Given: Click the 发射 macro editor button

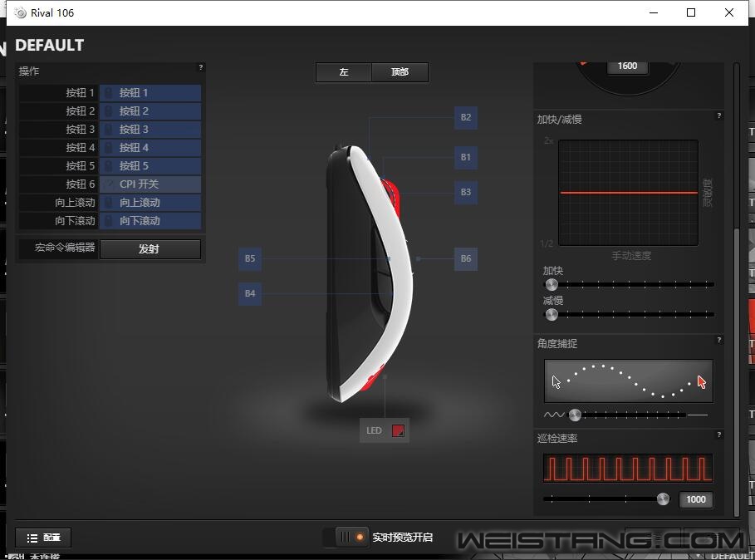Looking at the screenshot, I should point(150,248).
